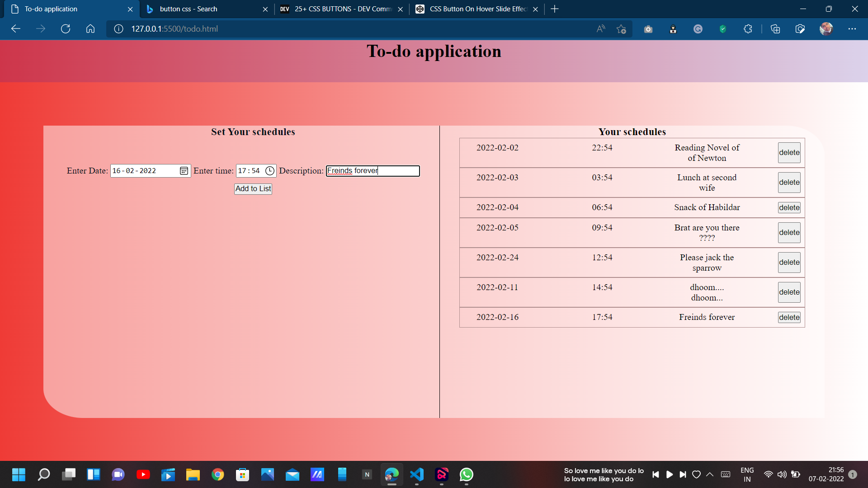The width and height of the screenshot is (868, 488).
Task: Delete the dhoom dhoom schedule
Action: (789, 292)
